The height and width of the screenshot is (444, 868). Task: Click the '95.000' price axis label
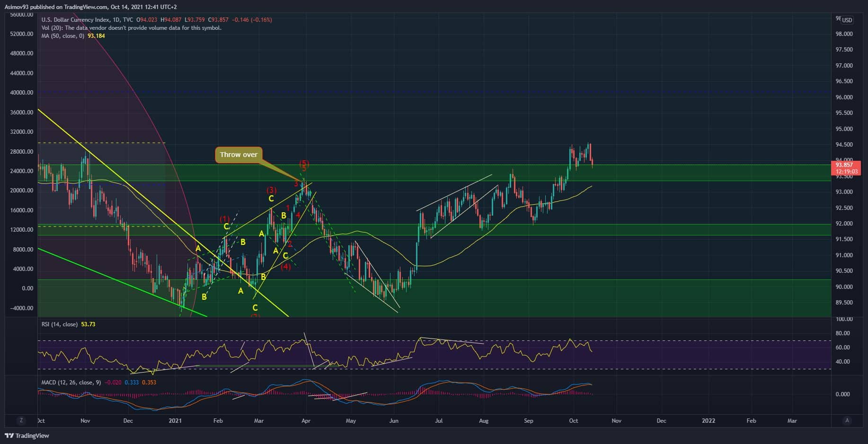pyautogui.click(x=844, y=129)
